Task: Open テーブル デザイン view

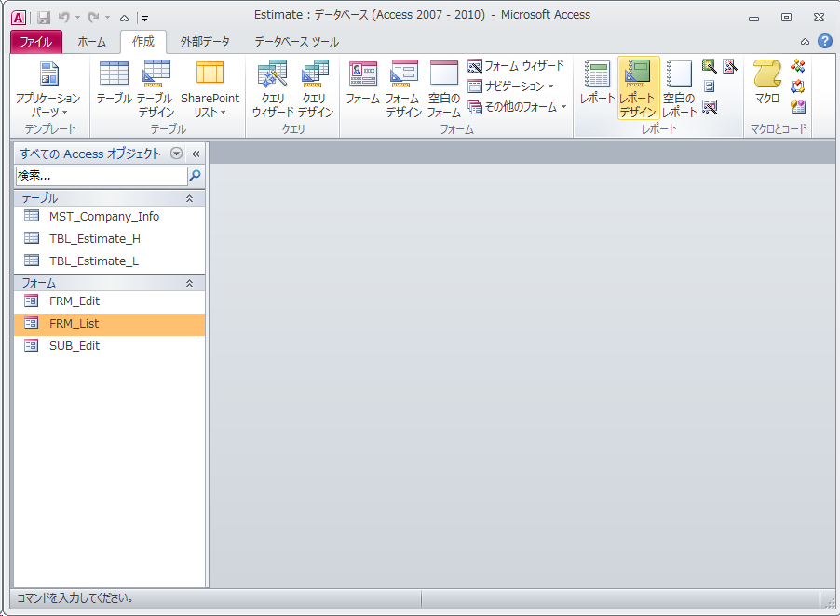Action: pos(156,88)
